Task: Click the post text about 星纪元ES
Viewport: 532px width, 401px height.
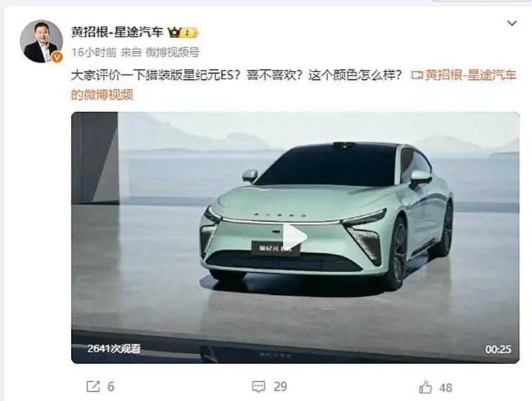Action: pos(236,75)
